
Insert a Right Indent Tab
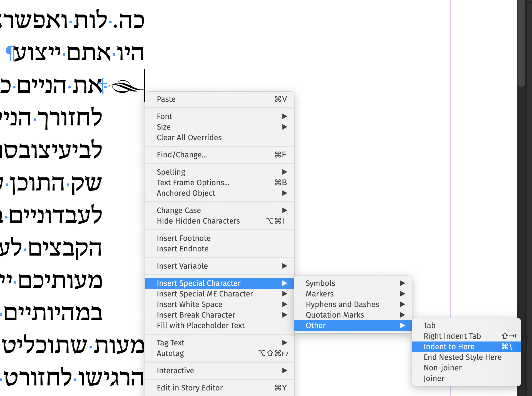tap(466, 336)
